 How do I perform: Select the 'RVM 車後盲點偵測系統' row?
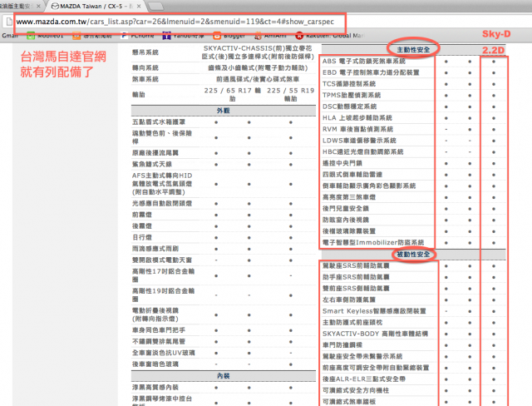413,129
